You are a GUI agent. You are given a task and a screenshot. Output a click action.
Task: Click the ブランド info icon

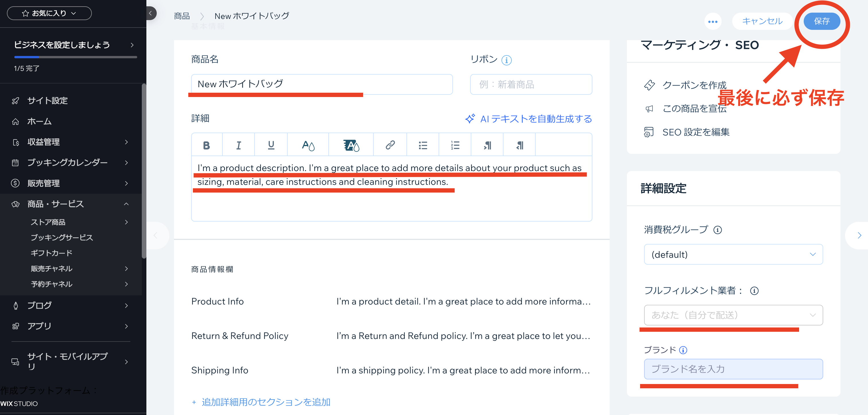(x=683, y=350)
